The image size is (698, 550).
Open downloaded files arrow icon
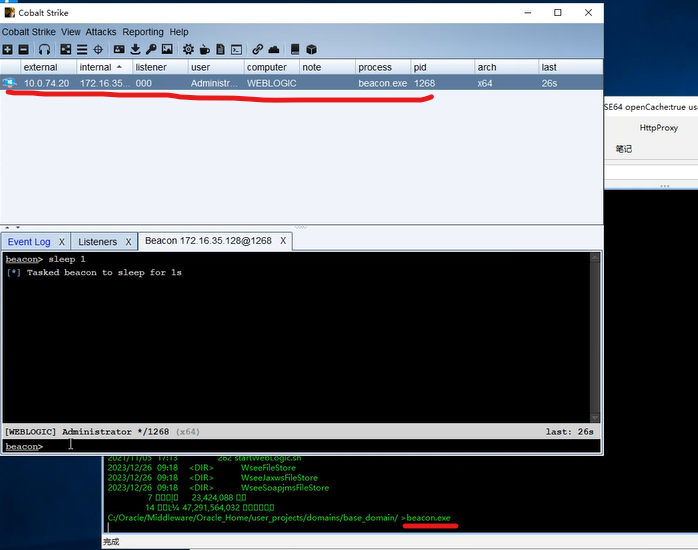click(x=135, y=49)
